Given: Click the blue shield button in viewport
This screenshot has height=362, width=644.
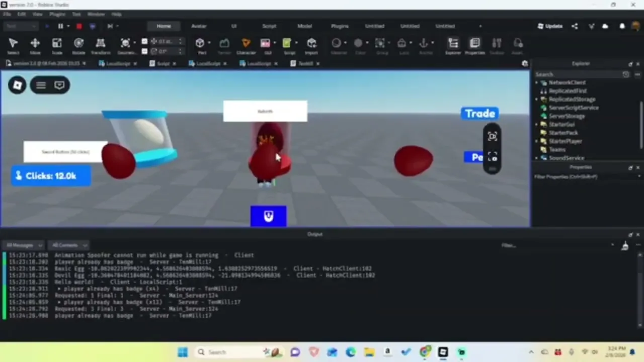Looking at the screenshot, I should click(x=269, y=216).
